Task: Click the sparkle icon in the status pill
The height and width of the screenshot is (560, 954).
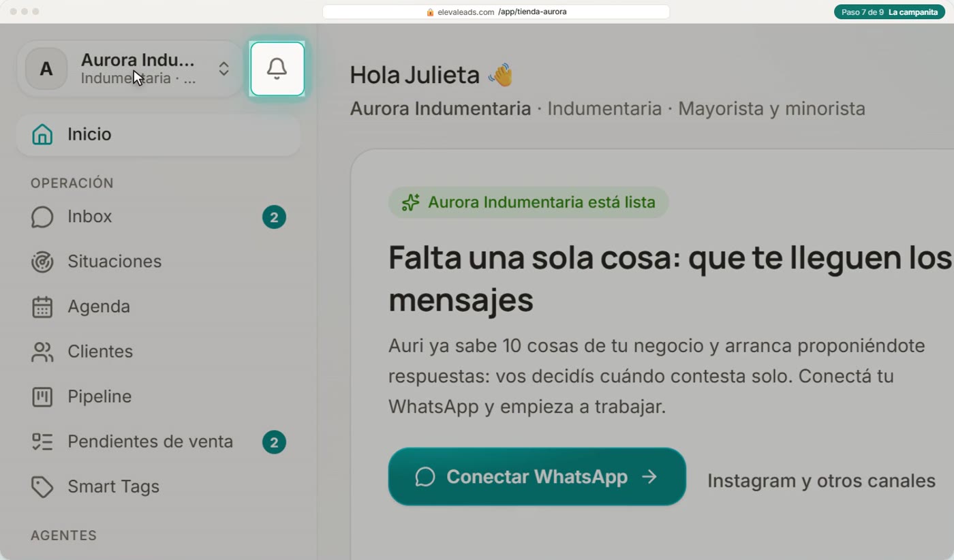Action: tap(410, 202)
